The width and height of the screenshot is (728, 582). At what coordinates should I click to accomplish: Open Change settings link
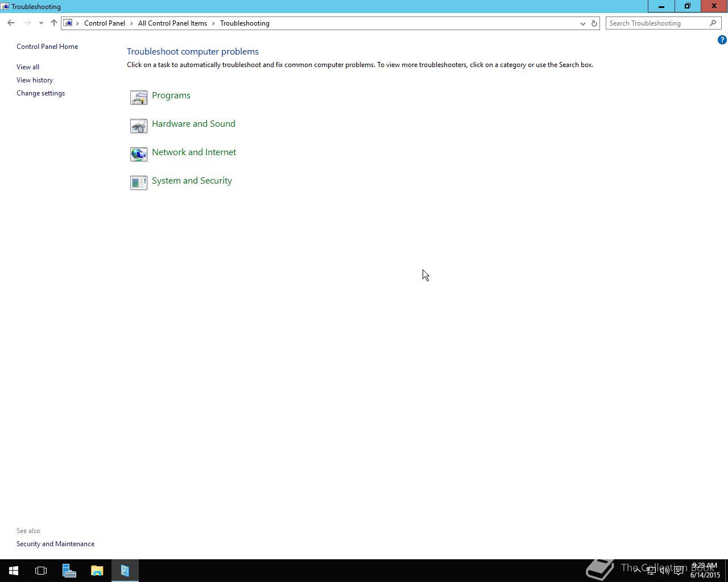point(40,93)
